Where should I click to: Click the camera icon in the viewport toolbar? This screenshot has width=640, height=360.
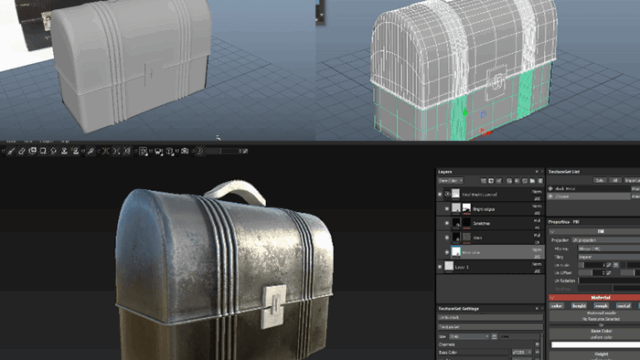tap(185, 151)
